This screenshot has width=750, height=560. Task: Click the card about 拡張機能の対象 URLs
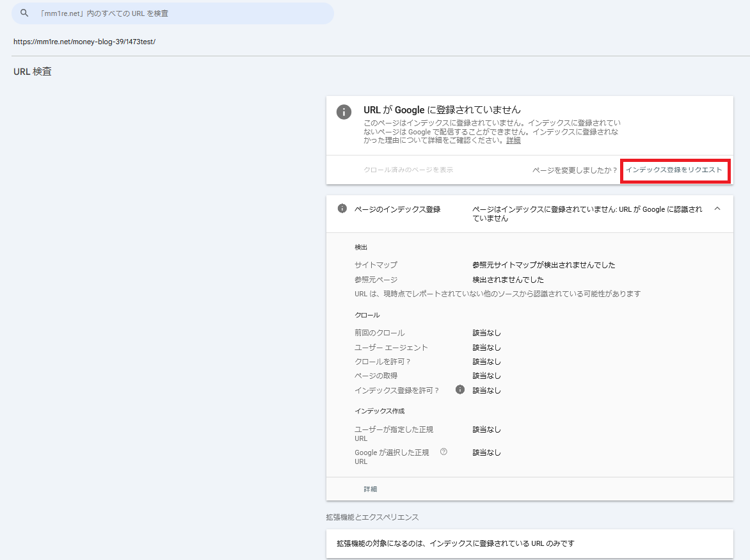point(529,543)
